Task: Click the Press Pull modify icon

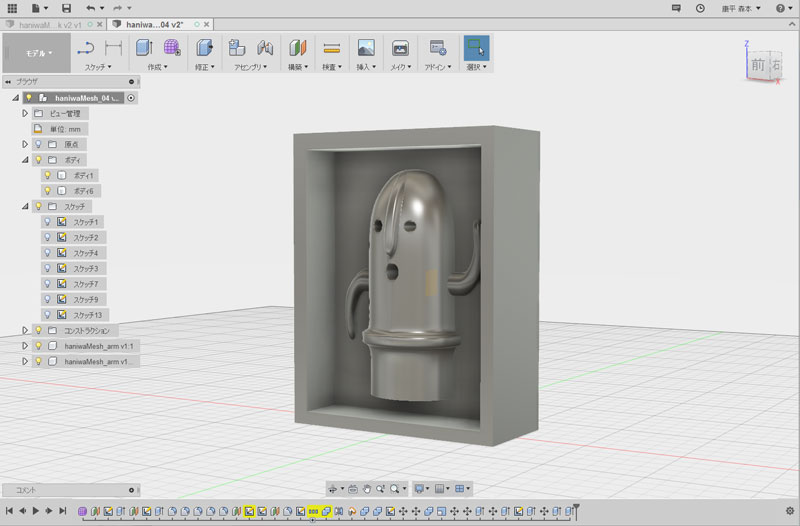Action: pos(205,48)
